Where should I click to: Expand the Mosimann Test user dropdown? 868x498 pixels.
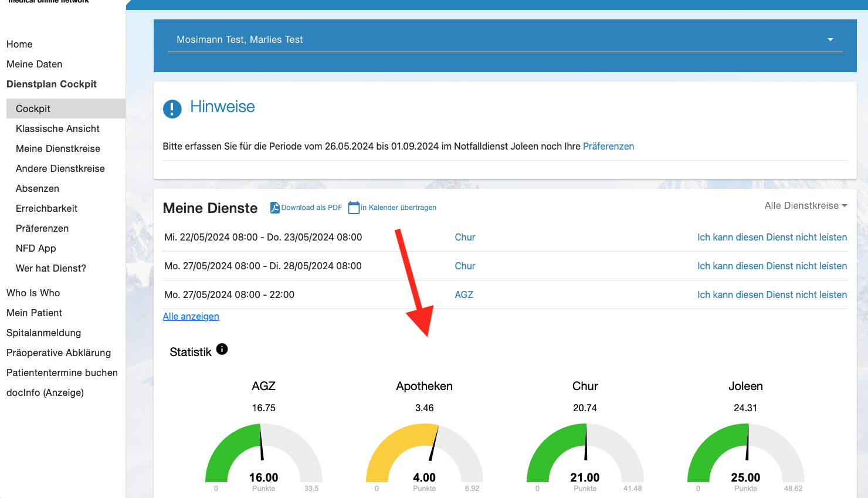830,40
